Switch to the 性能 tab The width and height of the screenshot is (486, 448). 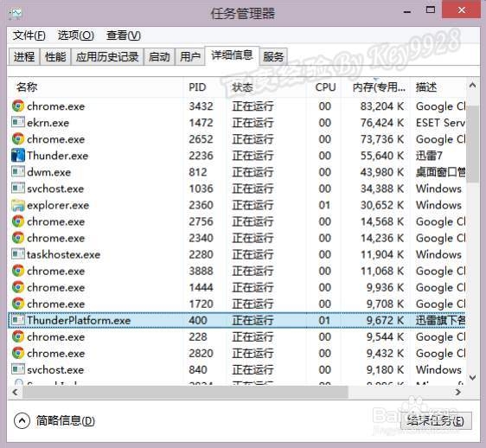point(55,57)
